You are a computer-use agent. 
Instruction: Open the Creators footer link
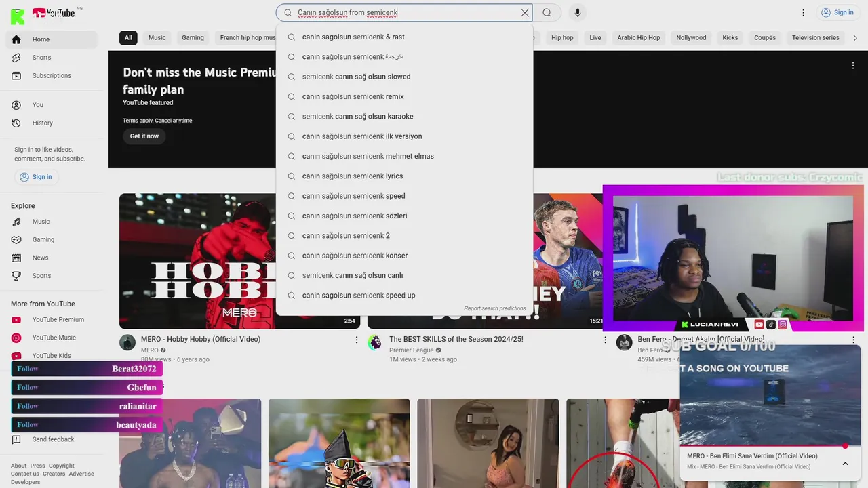54,474
